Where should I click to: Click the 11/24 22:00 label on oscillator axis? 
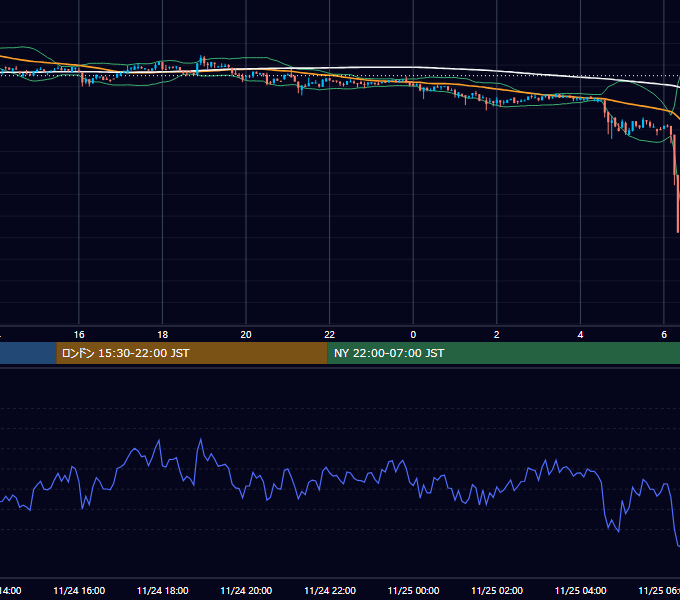(330, 591)
